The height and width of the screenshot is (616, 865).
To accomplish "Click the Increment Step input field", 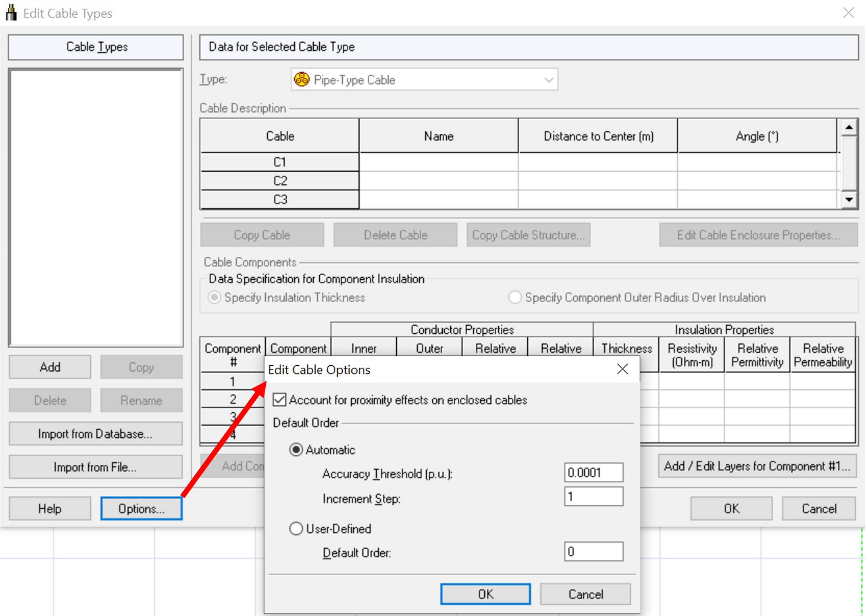I will pyautogui.click(x=594, y=497).
